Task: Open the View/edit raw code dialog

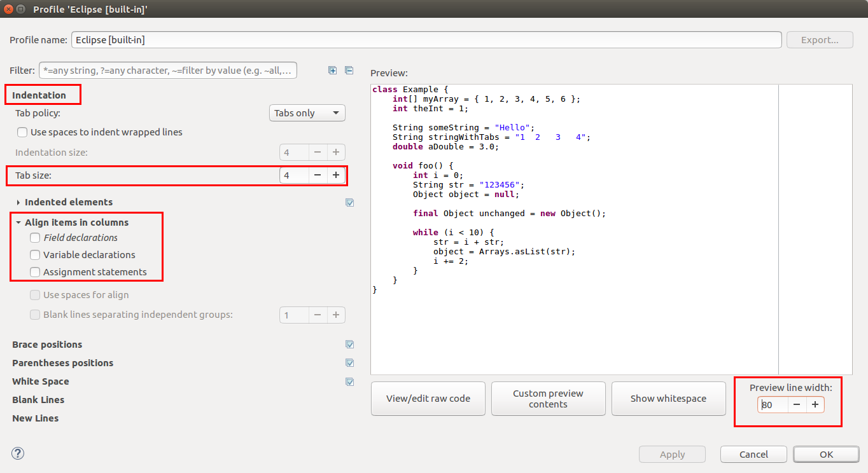Action: pos(428,398)
